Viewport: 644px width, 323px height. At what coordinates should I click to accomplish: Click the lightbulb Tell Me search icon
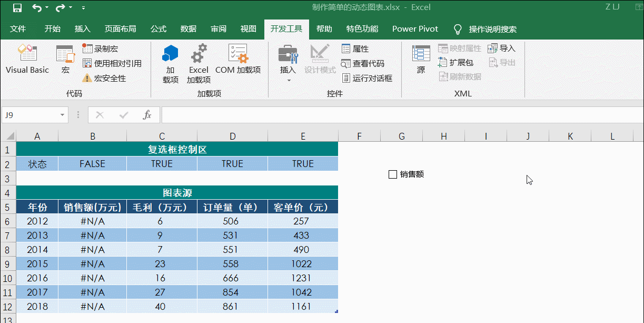tap(458, 29)
